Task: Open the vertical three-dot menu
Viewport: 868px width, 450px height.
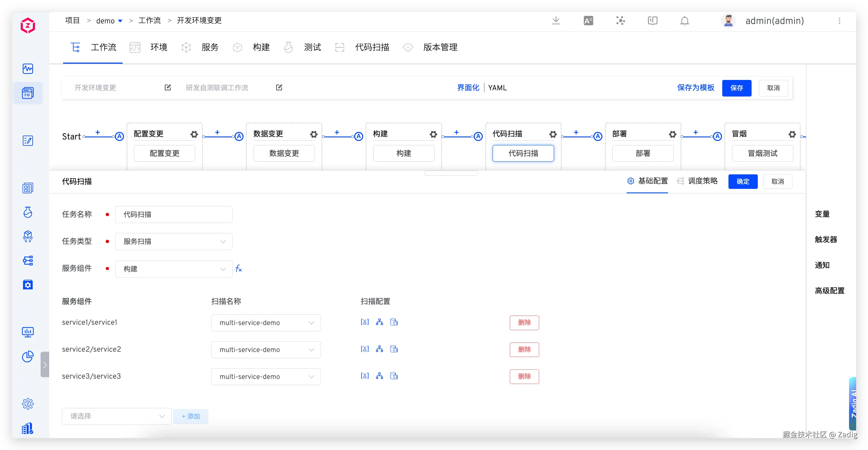Action: pos(839,20)
